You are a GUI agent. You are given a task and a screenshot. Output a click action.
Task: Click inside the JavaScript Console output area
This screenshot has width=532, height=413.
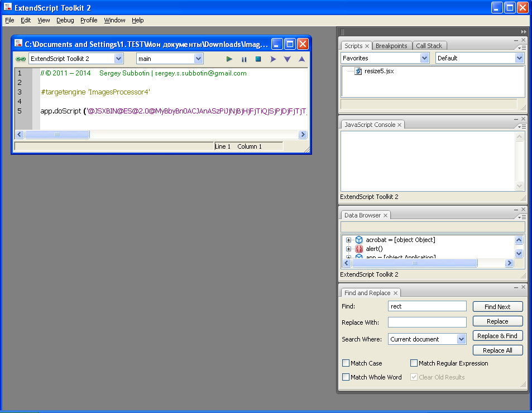point(428,162)
